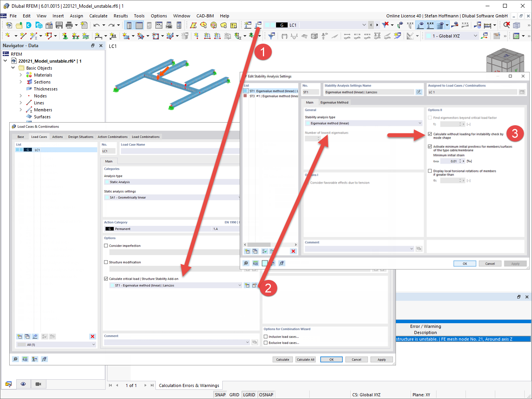Activate the Cancel Zoom tool
Viewport: 532px width, 399px height.
[506, 25]
